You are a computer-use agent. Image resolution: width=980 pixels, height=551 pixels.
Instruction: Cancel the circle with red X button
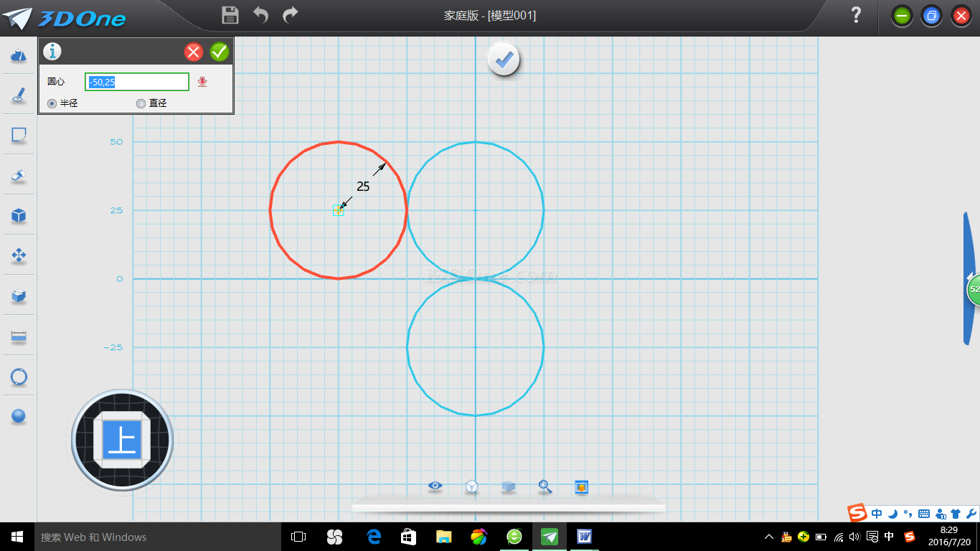pyautogui.click(x=194, y=52)
